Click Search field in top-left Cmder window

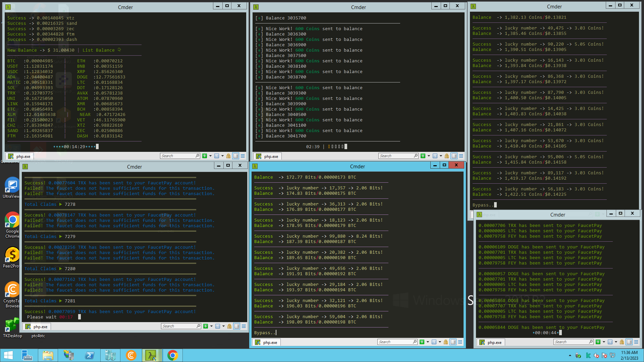180,156
